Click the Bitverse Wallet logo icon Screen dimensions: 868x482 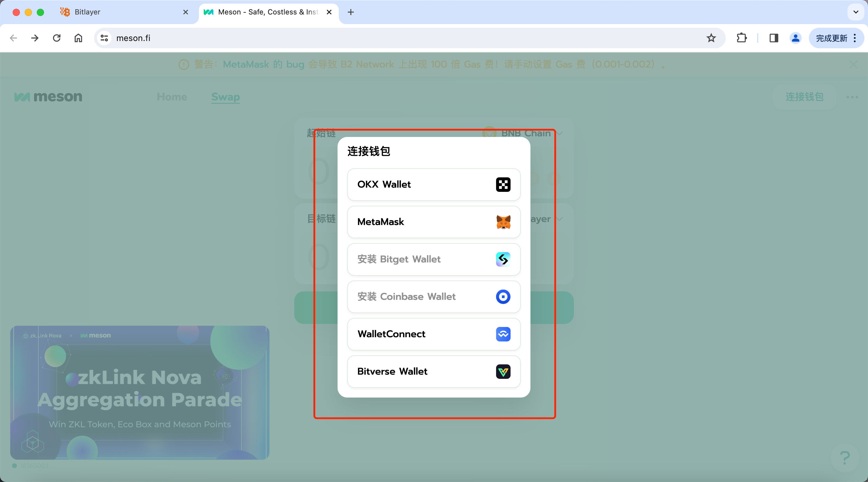click(x=503, y=371)
